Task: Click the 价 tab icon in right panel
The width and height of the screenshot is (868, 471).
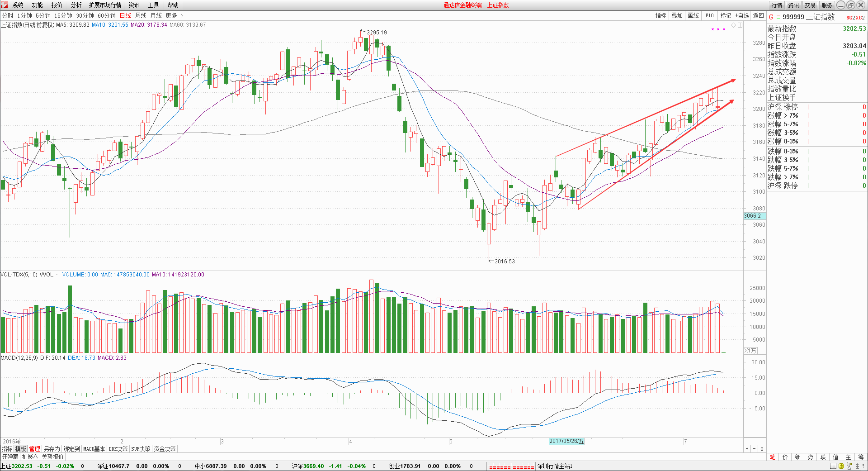Action: point(785,457)
